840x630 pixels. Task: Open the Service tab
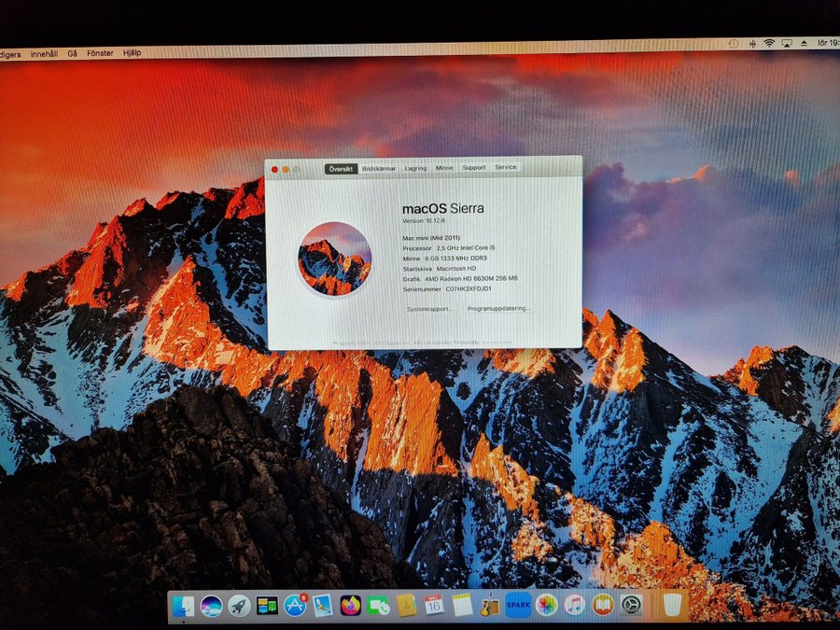pos(505,167)
